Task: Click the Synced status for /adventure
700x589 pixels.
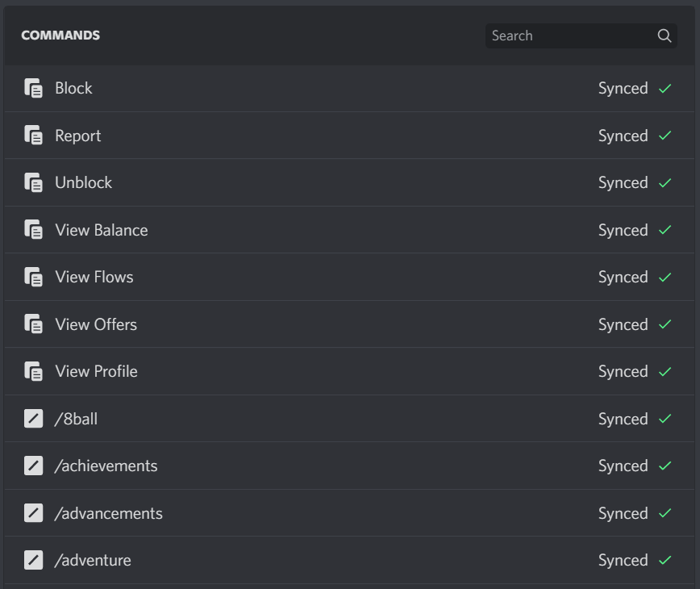Action: point(623,560)
